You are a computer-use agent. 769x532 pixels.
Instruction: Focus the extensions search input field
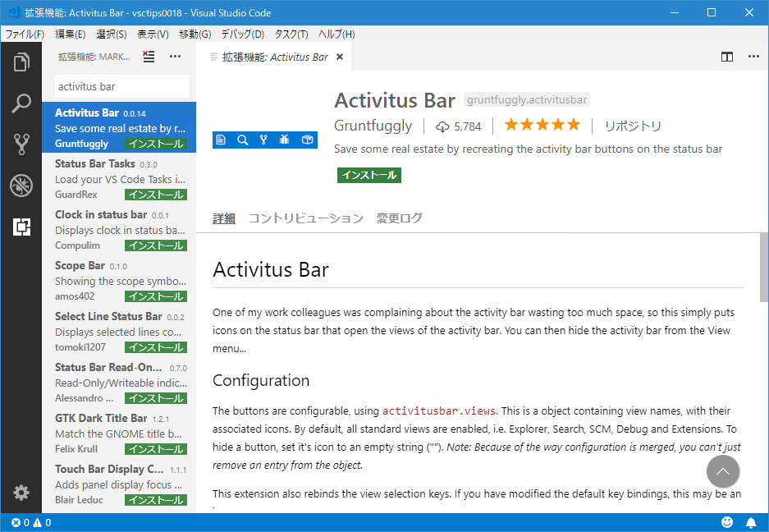[x=121, y=86]
